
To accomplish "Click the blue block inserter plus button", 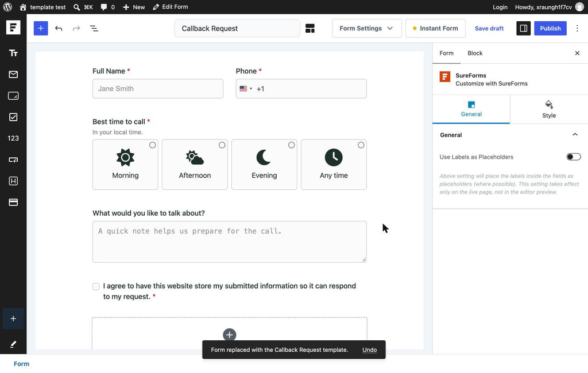I will click(41, 29).
